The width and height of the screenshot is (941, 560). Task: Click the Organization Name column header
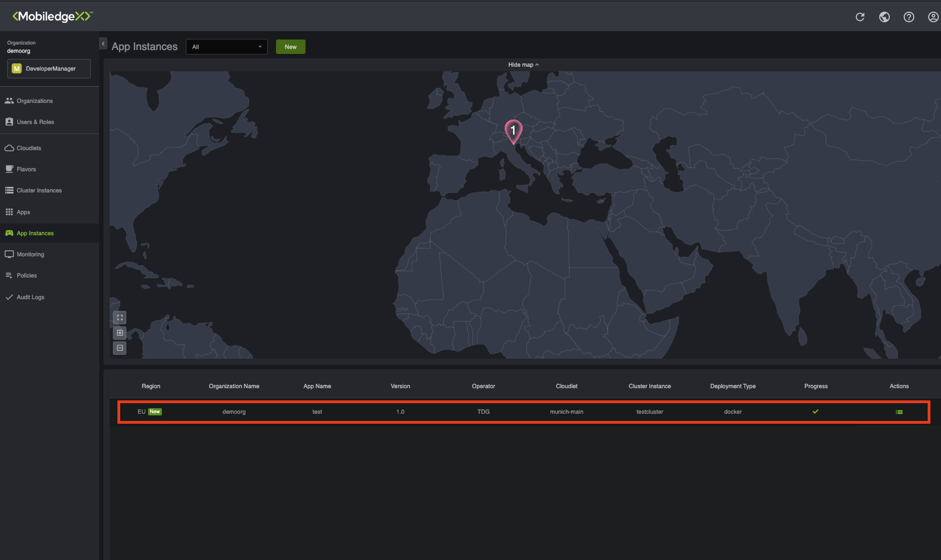[x=234, y=386]
